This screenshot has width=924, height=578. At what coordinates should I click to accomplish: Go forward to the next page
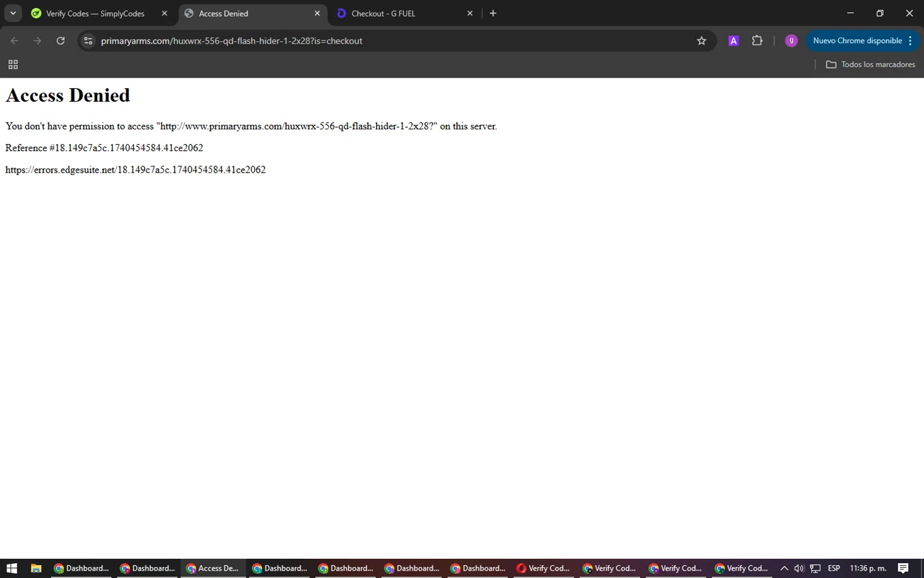pos(38,41)
